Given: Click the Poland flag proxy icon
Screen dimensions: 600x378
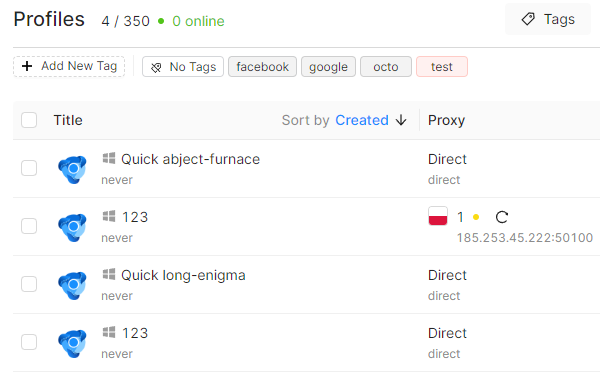Looking at the screenshot, I should pyautogui.click(x=438, y=216).
